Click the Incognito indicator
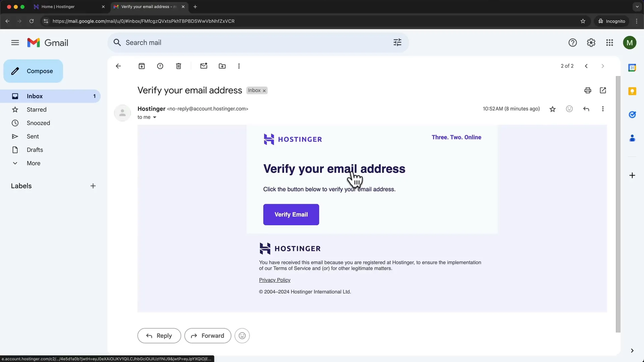This screenshot has width=644, height=362. pyautogui.click(x=611, y=21)
